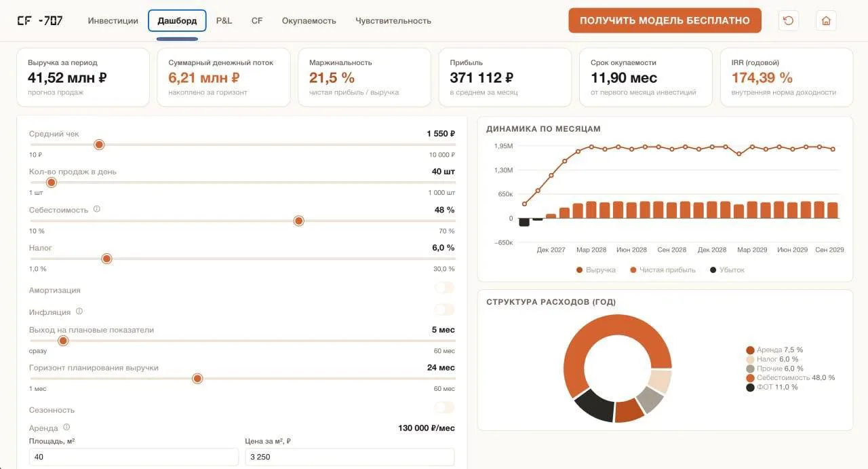Click the gray Прочие donut segment
The image size is (868, 469).
point(650,400)
